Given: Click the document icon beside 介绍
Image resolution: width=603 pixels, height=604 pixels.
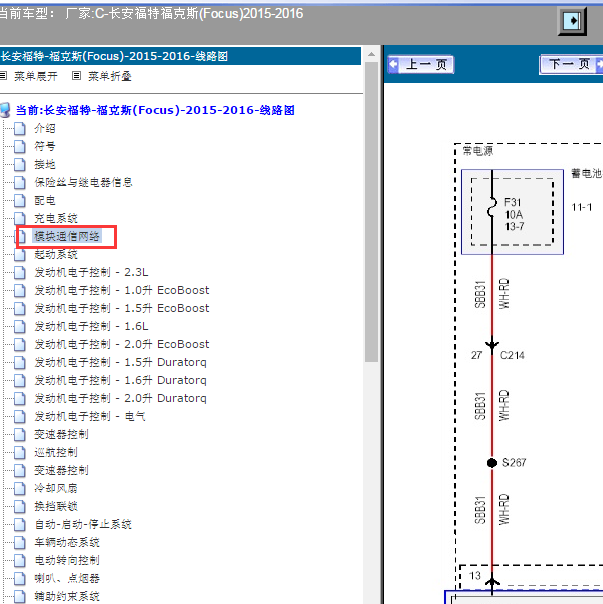Looking at the screenshot, I should [x=20, y=128].
